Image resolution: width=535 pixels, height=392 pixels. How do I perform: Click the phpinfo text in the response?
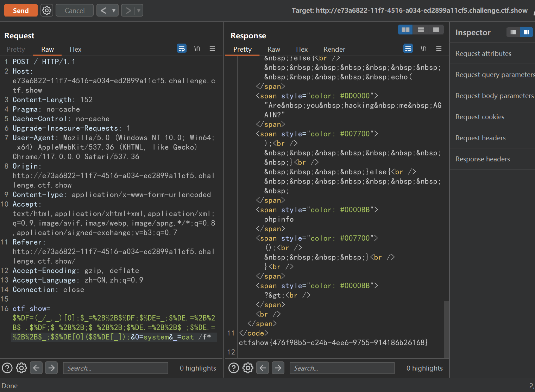point(279,219)
